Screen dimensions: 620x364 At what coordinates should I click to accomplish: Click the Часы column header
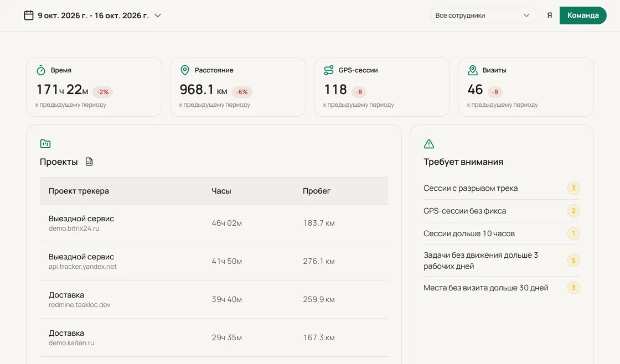click(x=221, y=191)
